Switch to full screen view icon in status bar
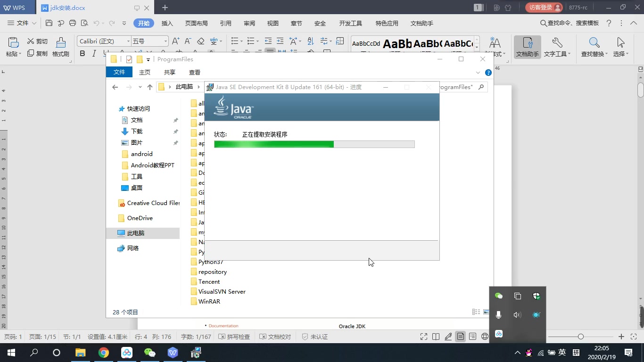This screenshot has width=644, height=362. (424, 337)
